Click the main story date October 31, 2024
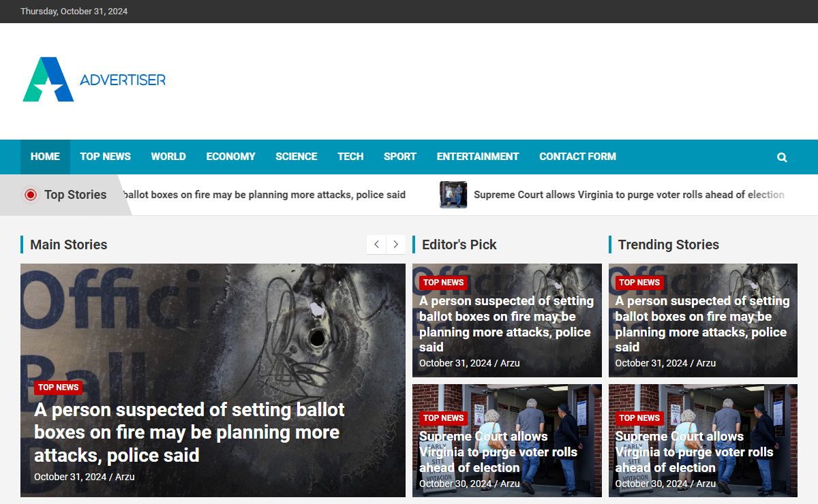Screen dimensions: 818x504 tap(70, 477)
